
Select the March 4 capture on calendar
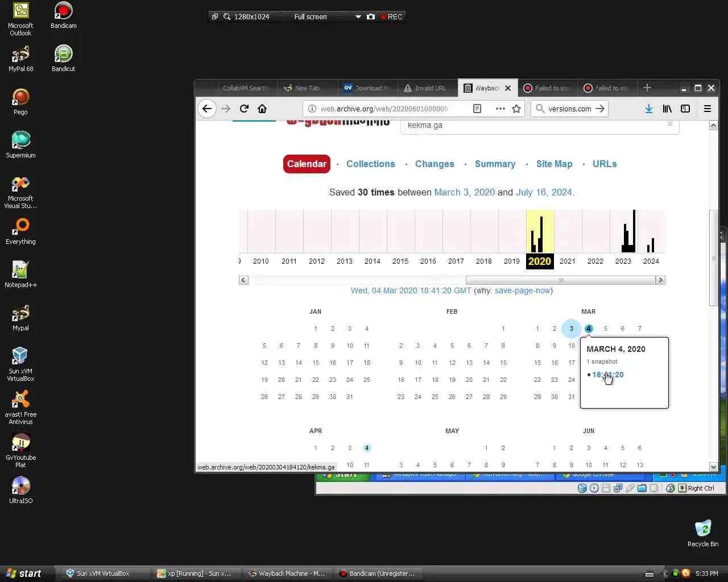coord(589,329)
